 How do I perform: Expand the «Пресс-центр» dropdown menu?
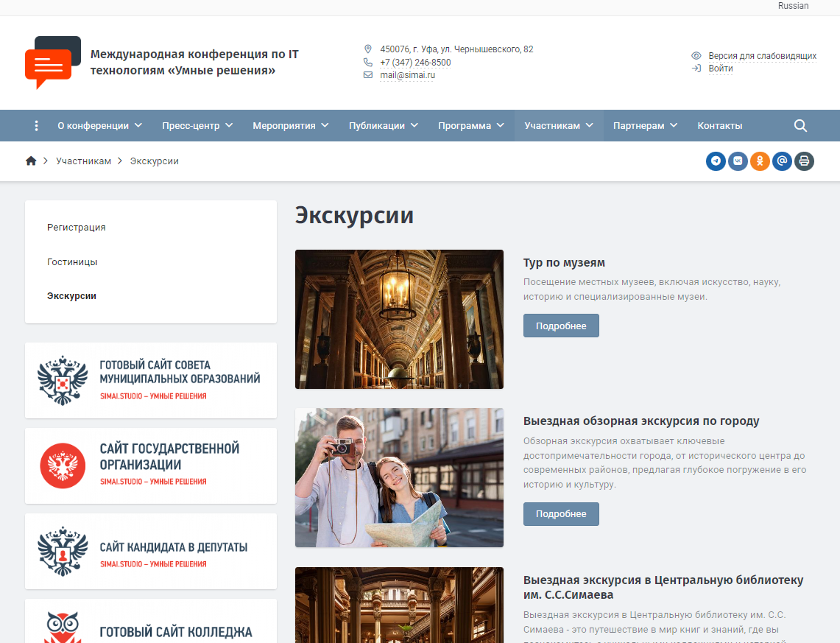click(x=197, y=126)
